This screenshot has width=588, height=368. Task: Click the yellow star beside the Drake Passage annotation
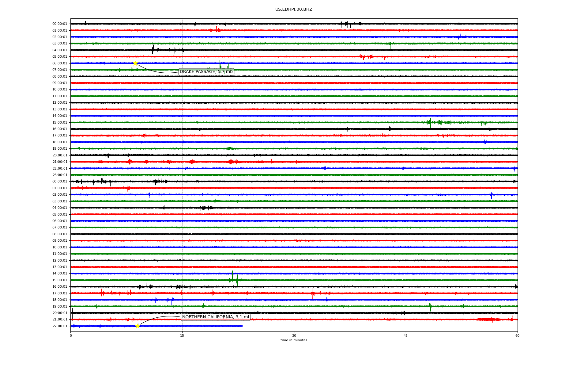(x=135, y=63)
